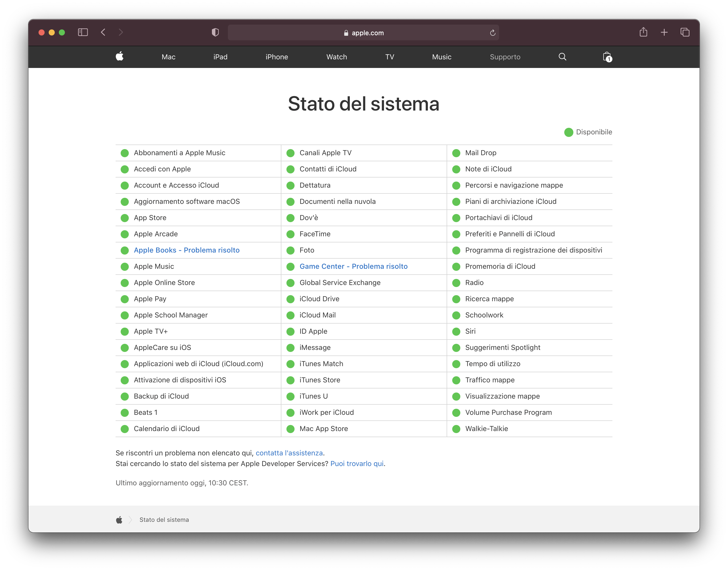Open the Watch navigation item
This screenshot has width=728, height=570.
pos(336,57)
